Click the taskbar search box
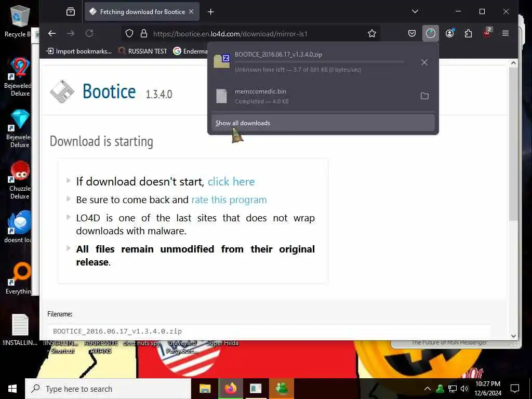Viewport: 532px width, 399px height. click(108, 389)
